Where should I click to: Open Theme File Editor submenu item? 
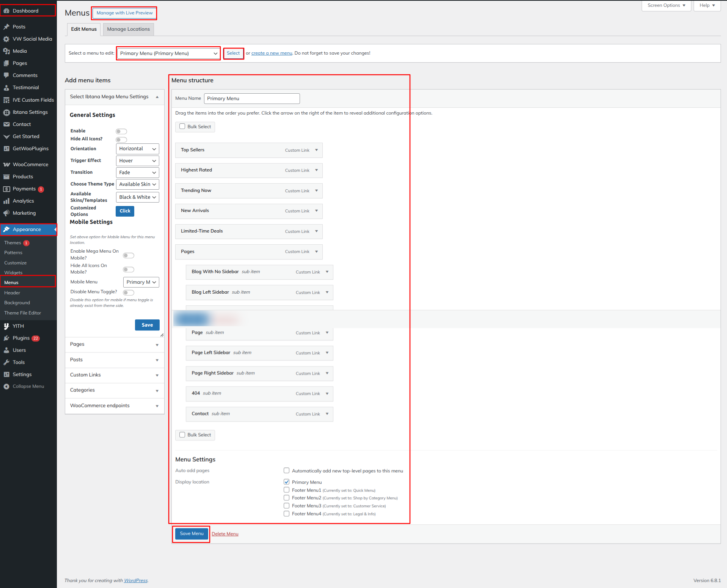coord(22,313)
